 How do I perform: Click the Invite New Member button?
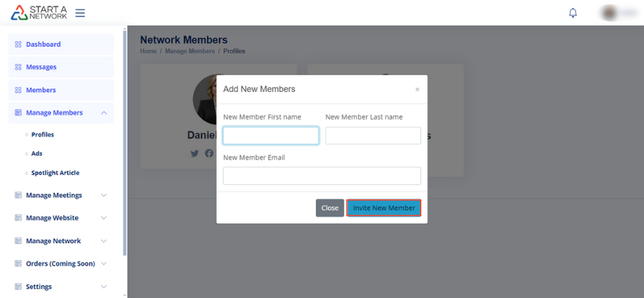(384, 208)
